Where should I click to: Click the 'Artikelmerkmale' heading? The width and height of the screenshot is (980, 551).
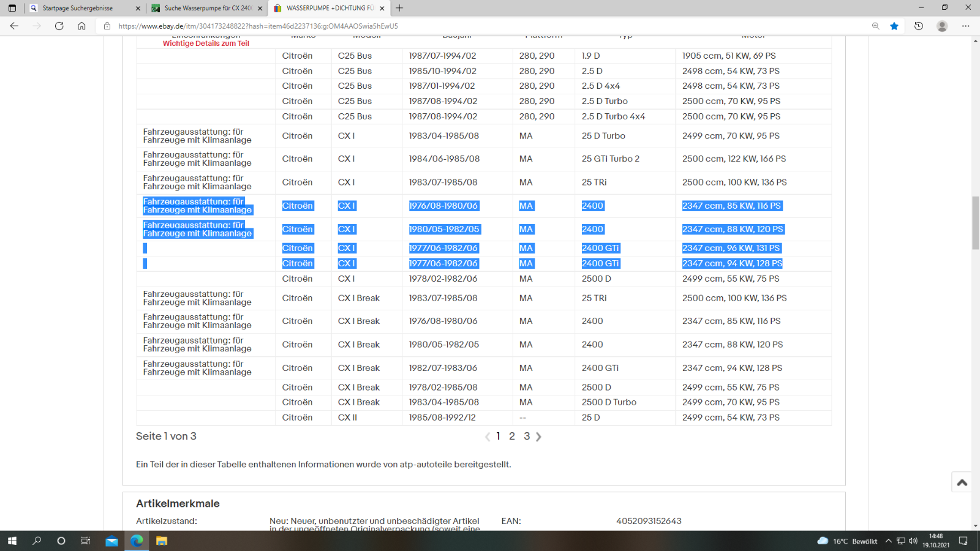(178, 503)
